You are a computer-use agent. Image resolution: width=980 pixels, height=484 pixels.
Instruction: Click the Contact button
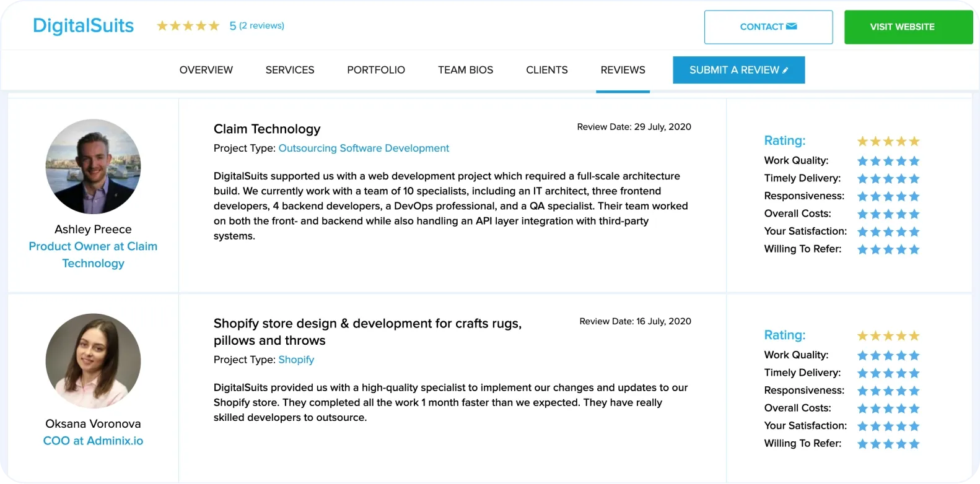click(x=768, y=27)
